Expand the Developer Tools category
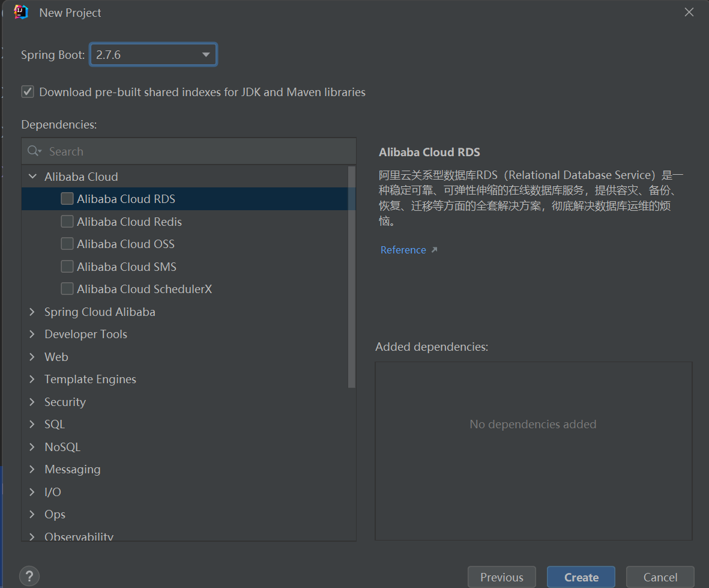This screenshot has width=709, height=588. click(32, 334)
